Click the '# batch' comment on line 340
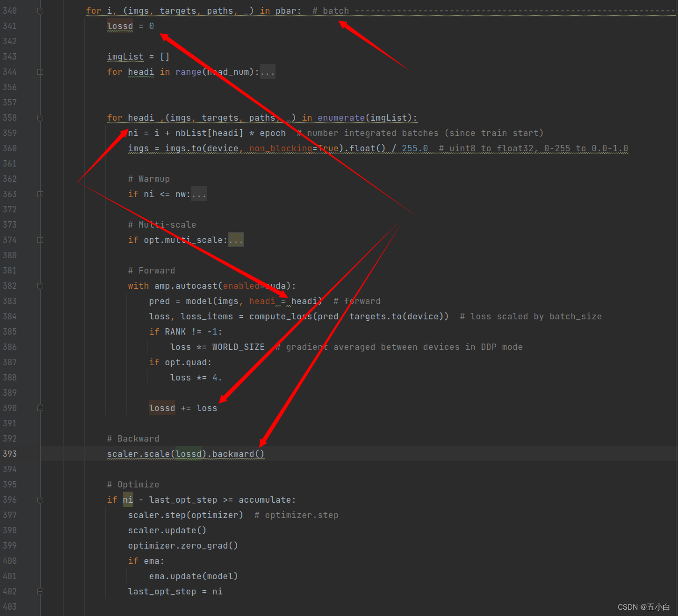The width and height of the screenshot is (678, 616). (x=331, y=11)
